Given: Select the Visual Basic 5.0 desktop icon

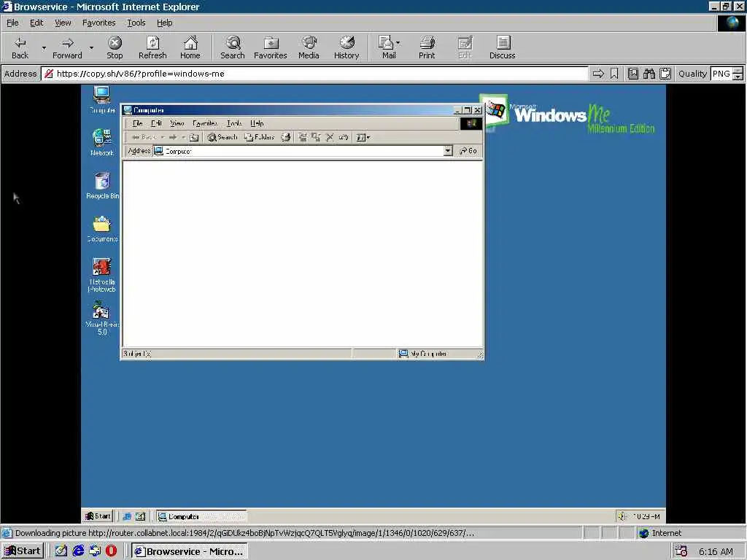Looking at the screenshot, I should pos(101,318).
